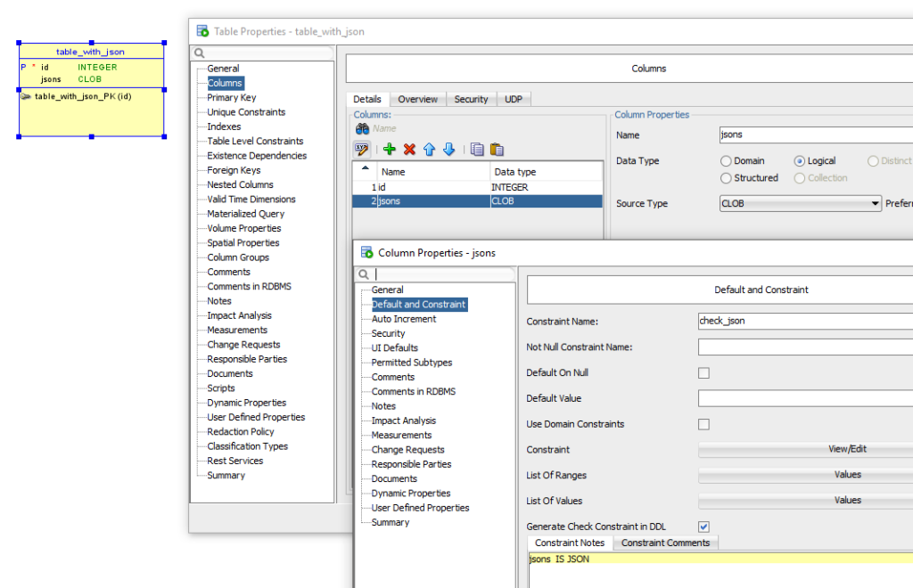Screen dimensions: 913x588
Task: Select Primary Key in the table properties tree
Action: (x=231, y=98)
